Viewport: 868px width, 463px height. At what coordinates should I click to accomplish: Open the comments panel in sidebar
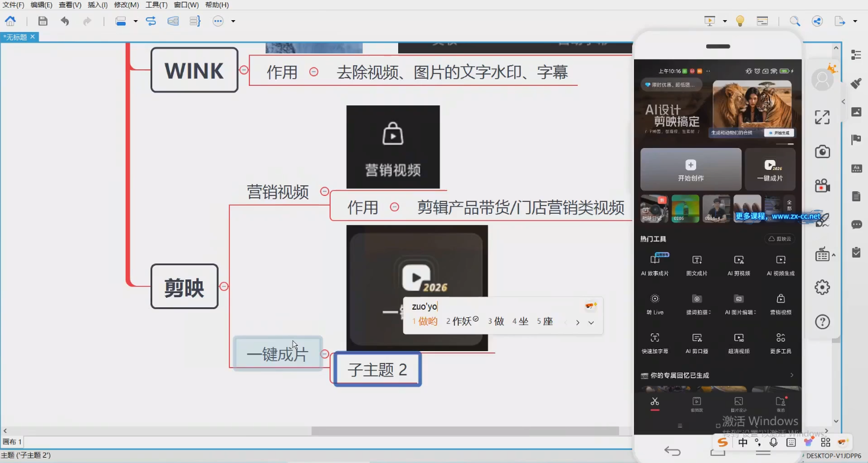pos(857,225)
